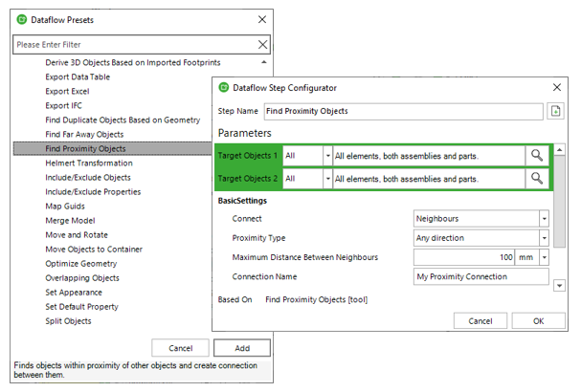The width and height of the screenshot is (581, 392).
Task: Click scroll down arrow in Parameters panel
Action: click(560, 285)
